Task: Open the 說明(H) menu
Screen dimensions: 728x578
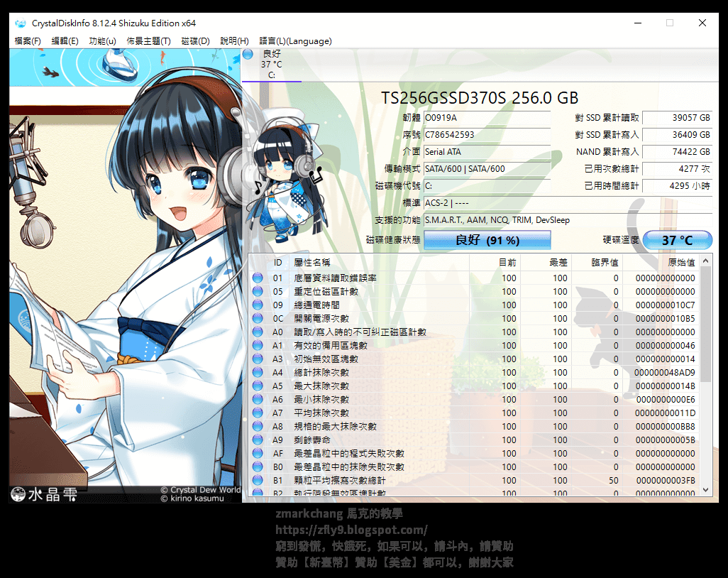Action: [x=234, y=41]
